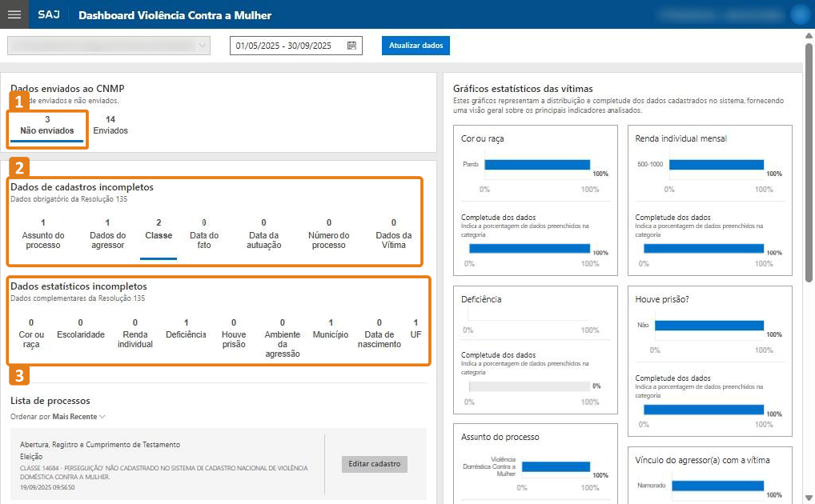
Task: Expand the blurred unit selection dropdown
Action: pos(109,46)
